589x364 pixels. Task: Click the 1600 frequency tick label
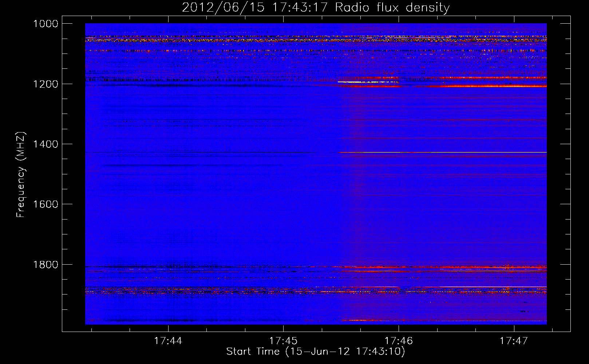point(46,204)
